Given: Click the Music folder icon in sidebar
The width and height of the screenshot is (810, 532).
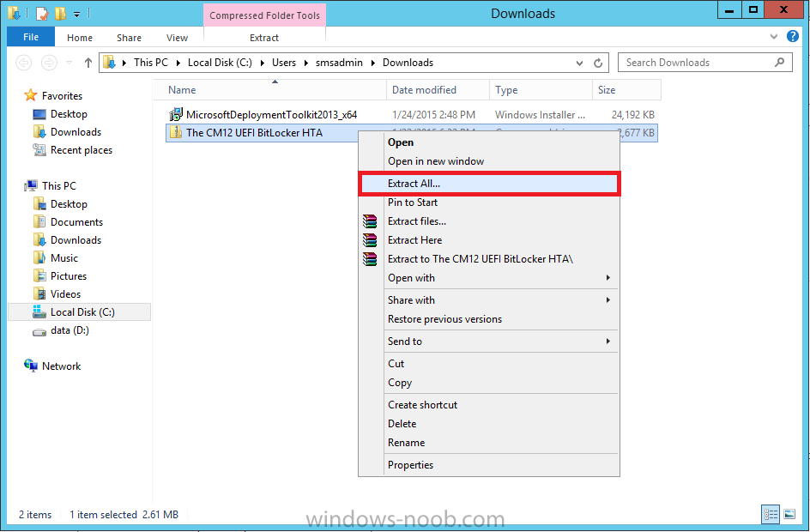Looking at the screenshot, I should 39,257.
